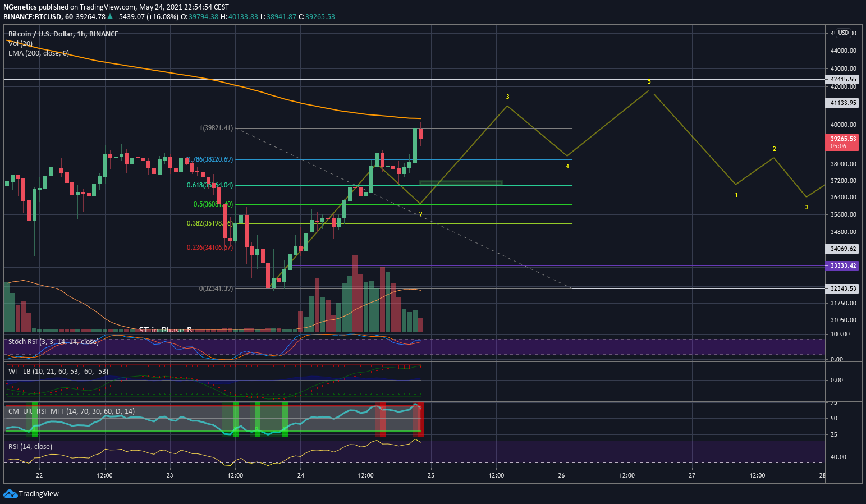This screenshot has height=504, width=866.
Task: Select the green rectangle drawing on chart
Action: coord(461,182)
